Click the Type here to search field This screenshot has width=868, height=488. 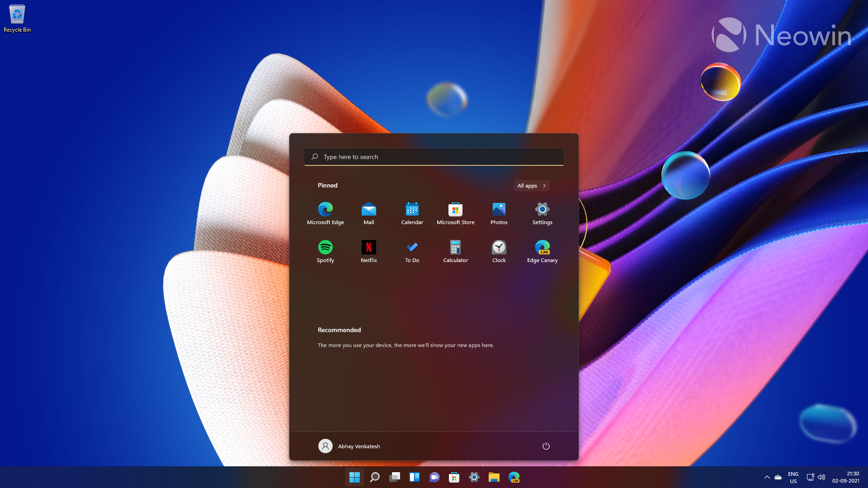(434, 157)
